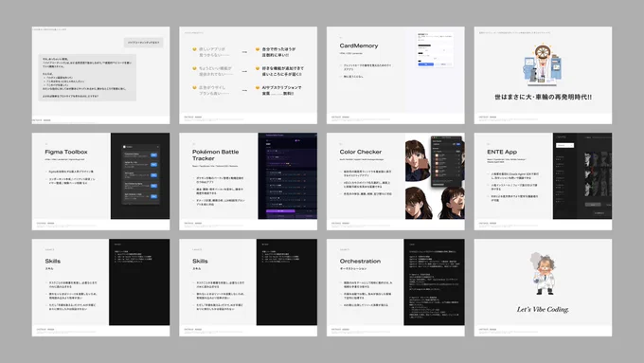This screenshot has width=644, height=363.
Task: Click the Orchestration slide's black code panel
Action: pos(434,282)
